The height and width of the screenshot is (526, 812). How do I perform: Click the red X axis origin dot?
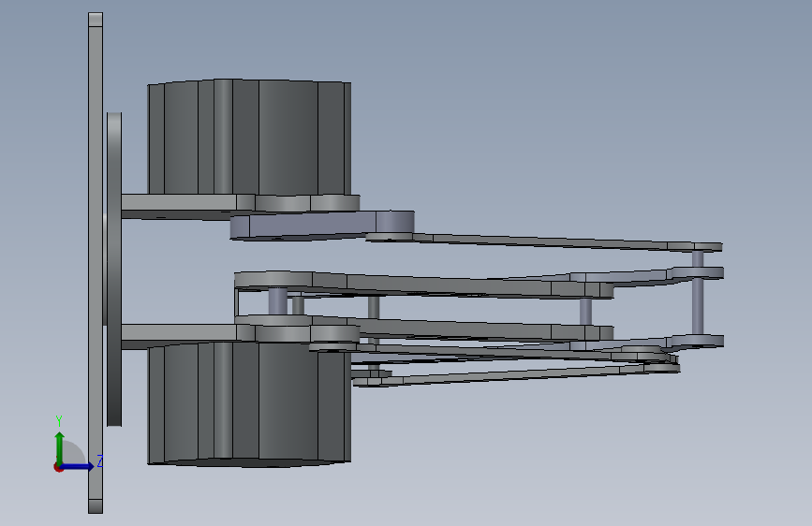click(58, 467)
